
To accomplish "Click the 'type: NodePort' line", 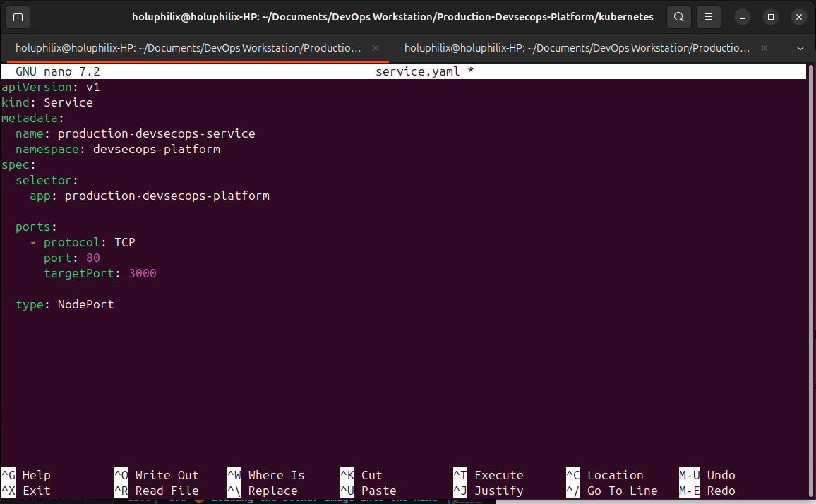I will point(64,304).
